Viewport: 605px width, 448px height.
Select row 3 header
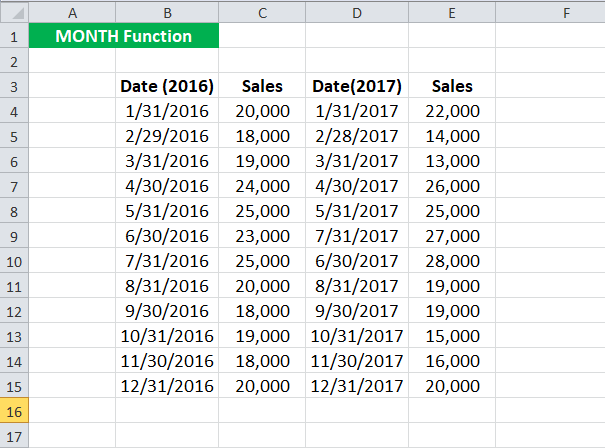pos(14,86)
